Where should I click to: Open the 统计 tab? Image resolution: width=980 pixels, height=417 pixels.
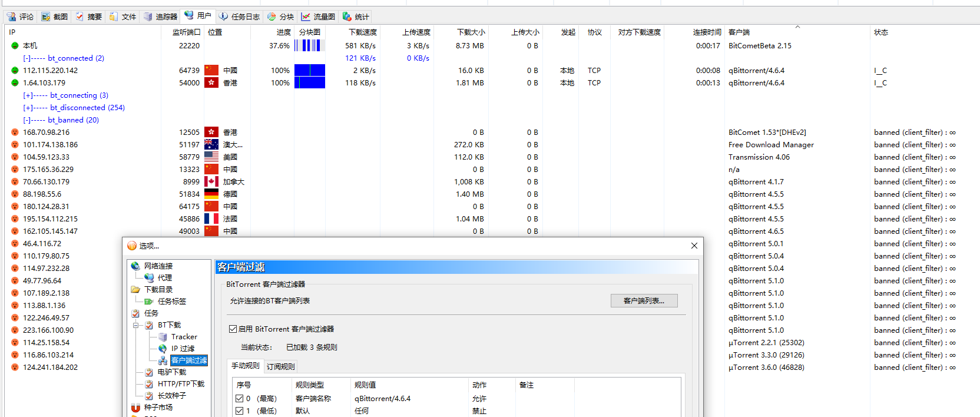pos(356,16)
